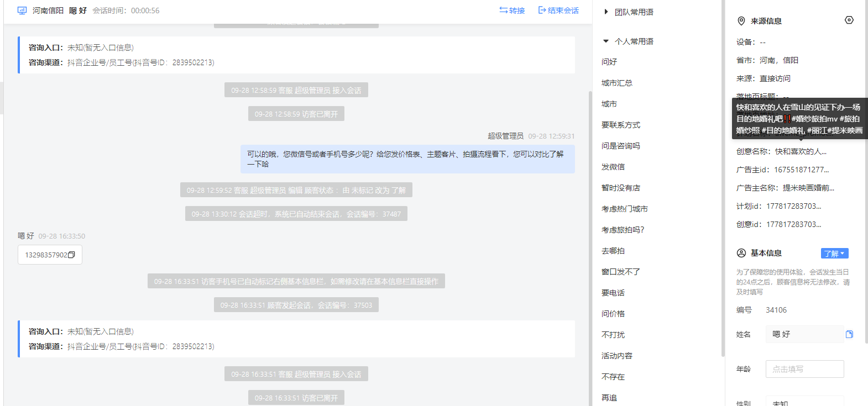Select the 要联系方式 quick phrase
Viewport: 868px width, 406px height.
coord(621,125)
